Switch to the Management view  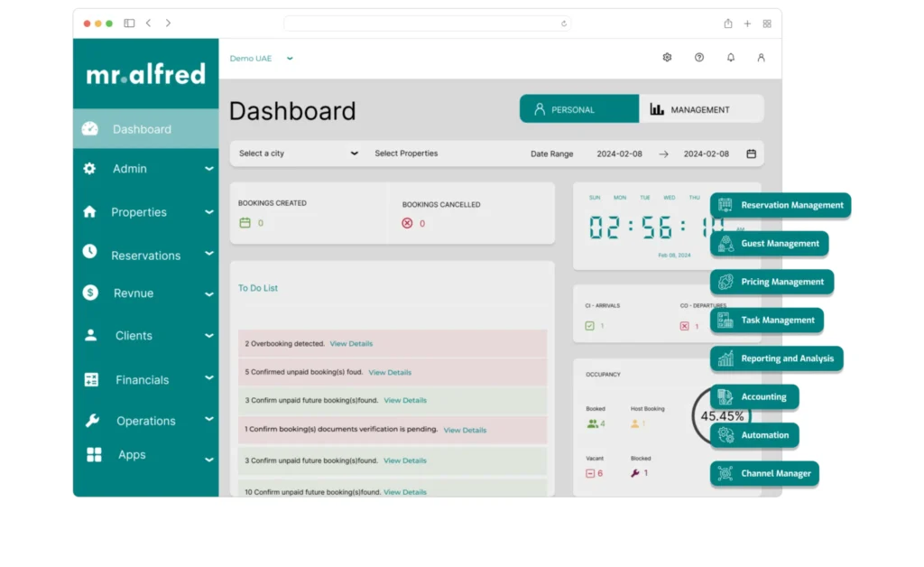click(700, 109)
